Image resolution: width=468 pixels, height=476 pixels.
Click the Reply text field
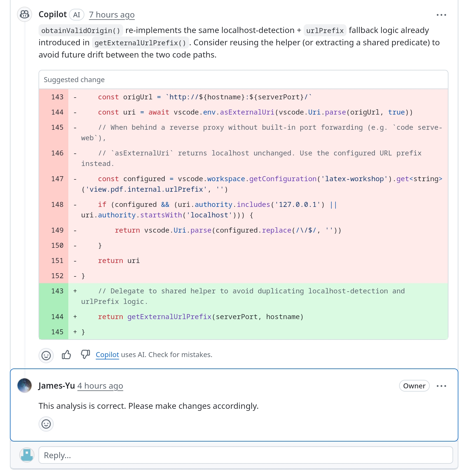(x=246, y=455)
